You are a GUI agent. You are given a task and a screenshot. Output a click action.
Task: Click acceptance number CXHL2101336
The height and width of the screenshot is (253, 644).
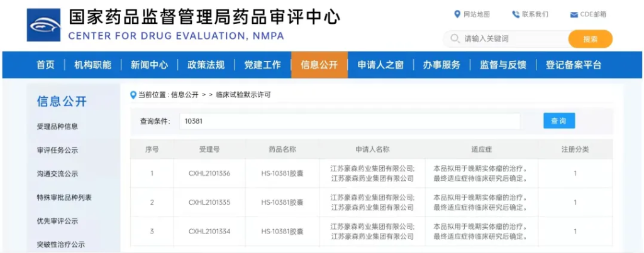pyautogui.click(x=209, y=173)
